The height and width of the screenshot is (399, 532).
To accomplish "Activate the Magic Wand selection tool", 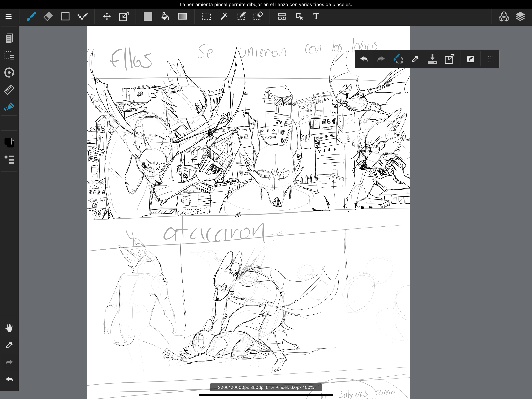I will (x=224, y=16).
